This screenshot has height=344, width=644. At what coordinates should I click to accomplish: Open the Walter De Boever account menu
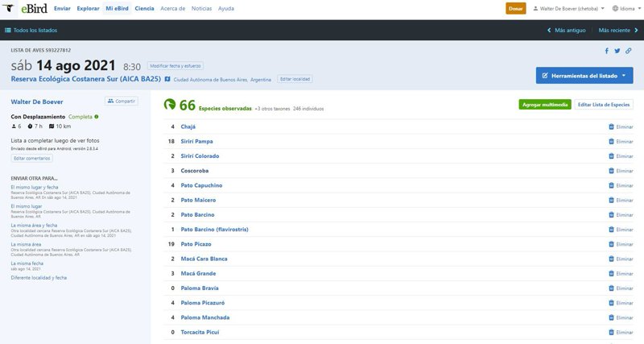click(569, 9)
